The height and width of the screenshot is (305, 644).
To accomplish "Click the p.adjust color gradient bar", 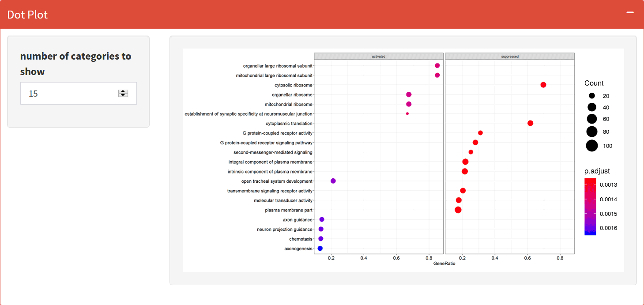I will coord(590,207).
